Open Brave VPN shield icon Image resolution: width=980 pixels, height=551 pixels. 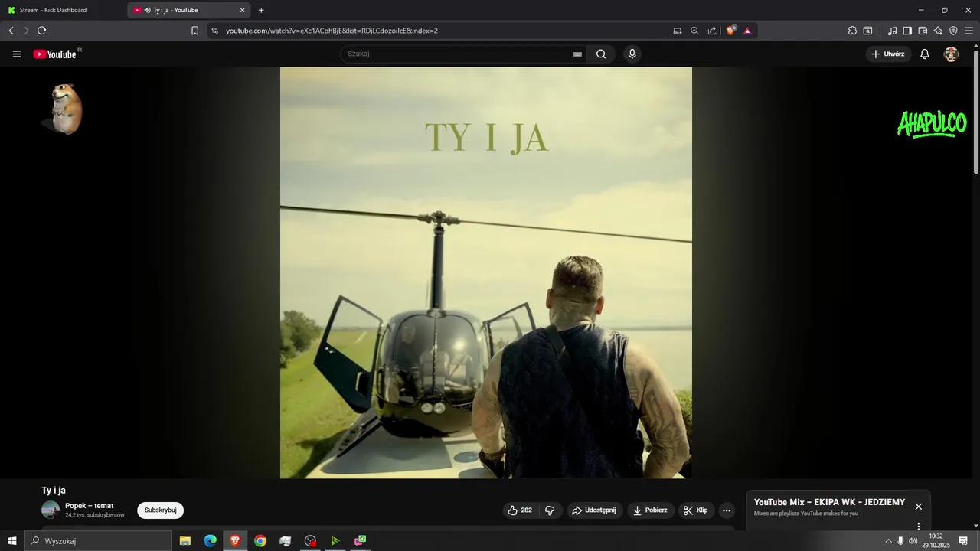pos(953,31)
